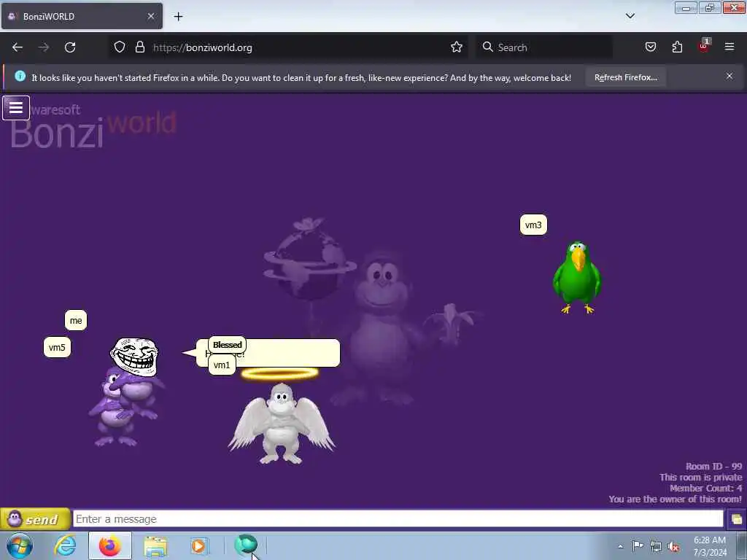Open the tracking protection shield icon
Image resolution: width=747 pixels, height=560 pixels.
click(x=120, y=47)
